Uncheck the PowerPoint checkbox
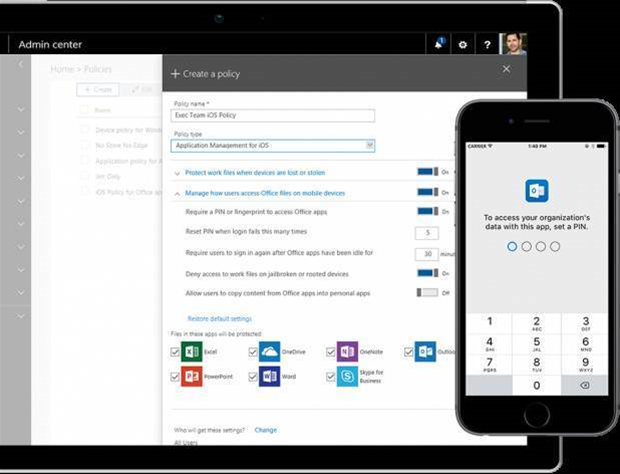This screenshot has height=474, width=620. [x=175, y=377]
